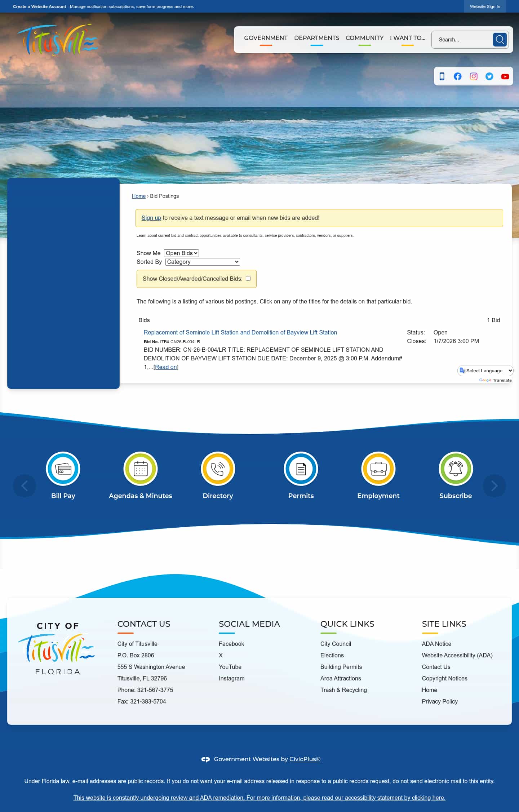Viewport: 519px width, 812px height.
Task: Click the Agendas & Minutes calendar icon
Action: [141, 469]
